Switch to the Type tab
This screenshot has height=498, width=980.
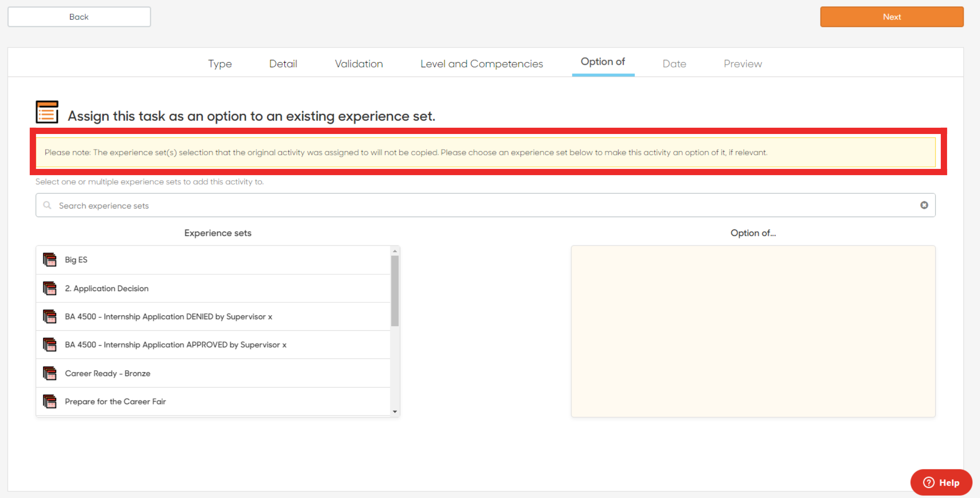pyautogui.click(x=220, y=63)
